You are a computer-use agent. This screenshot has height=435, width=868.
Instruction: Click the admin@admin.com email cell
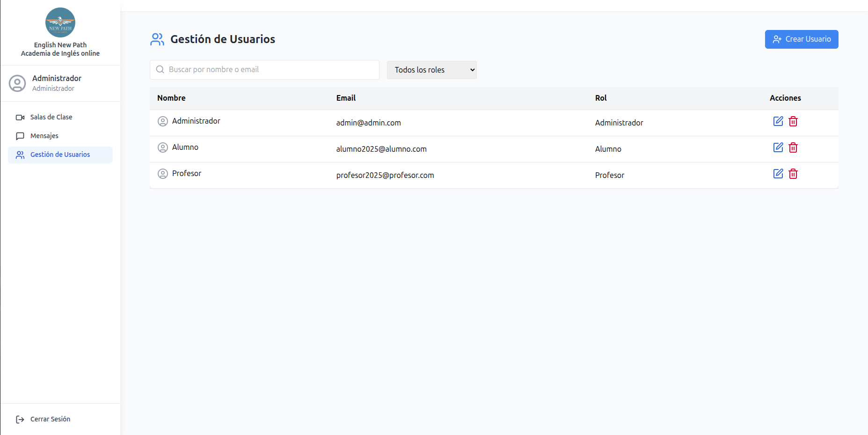pos(368,123)
